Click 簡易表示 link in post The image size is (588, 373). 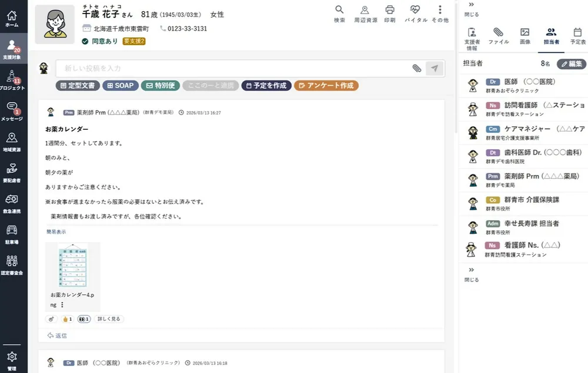pyautogui.click(x=56, y=232)
